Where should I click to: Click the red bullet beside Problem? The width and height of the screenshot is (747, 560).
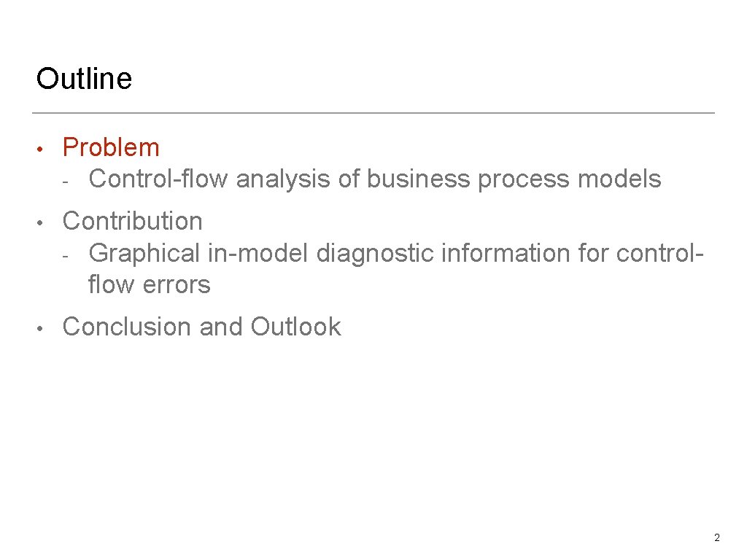[x=40, y=149]
